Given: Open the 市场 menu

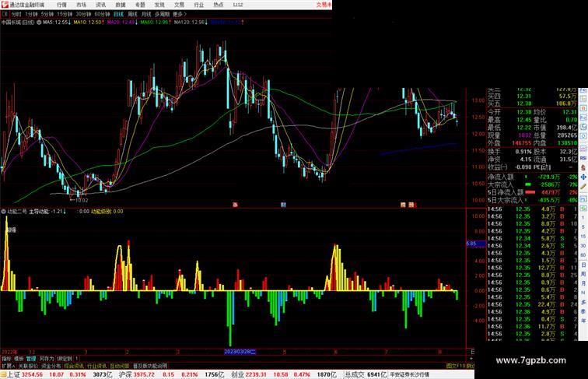Looking at the screenshot, I should [x=82, y=5].
